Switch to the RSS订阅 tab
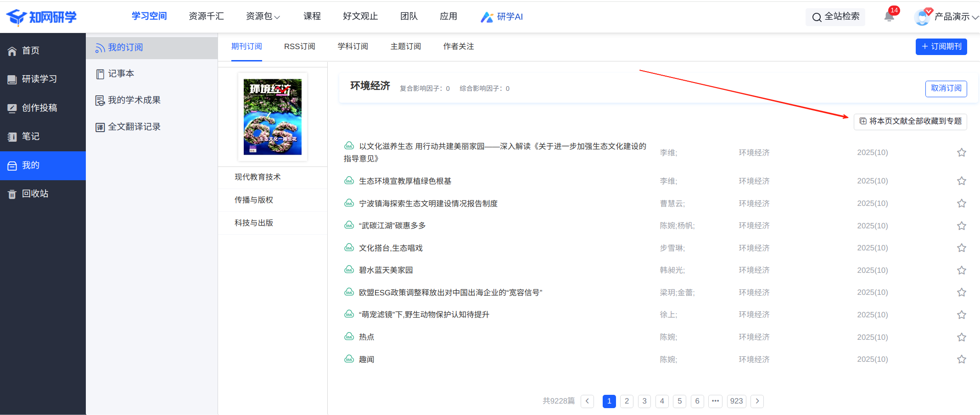The image size is (980, 415). click(299, 47)
